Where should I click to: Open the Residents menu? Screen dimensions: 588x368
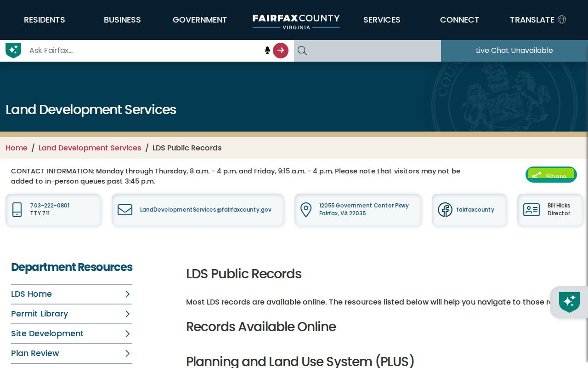coord(45,20)
